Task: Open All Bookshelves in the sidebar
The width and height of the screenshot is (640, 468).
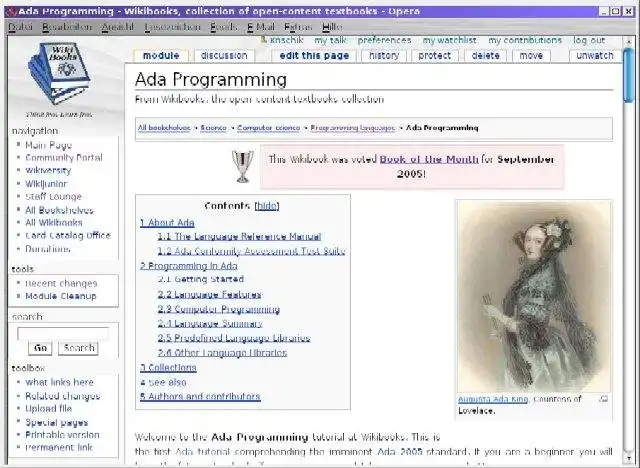Action: pos(59,211)
